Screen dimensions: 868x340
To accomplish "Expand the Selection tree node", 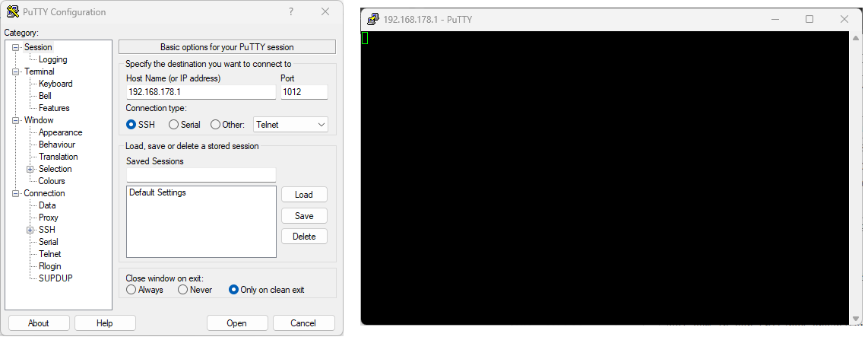I will coord(30,170).
